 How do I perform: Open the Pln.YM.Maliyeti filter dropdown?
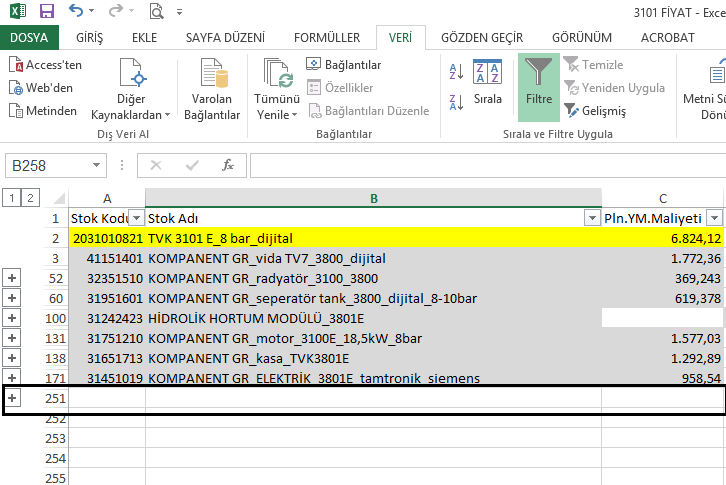[x=715, y=218]
